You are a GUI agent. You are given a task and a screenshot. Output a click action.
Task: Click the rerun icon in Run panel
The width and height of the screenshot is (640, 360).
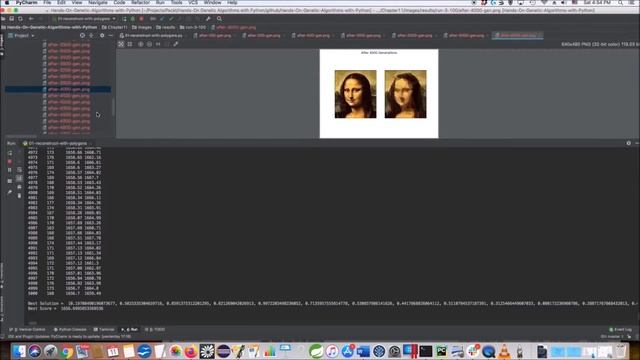[10, 153]
